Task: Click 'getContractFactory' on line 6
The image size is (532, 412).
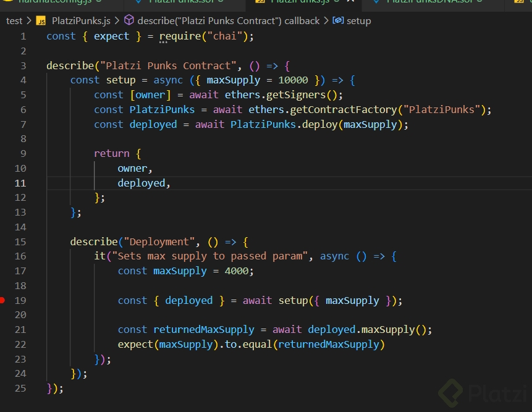Action: click(344, 110)
